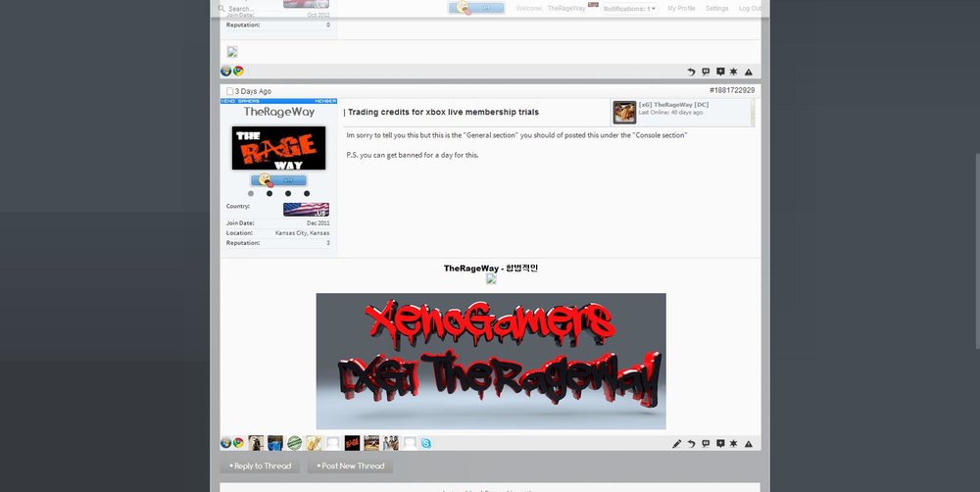Click Log Out in the header
980x492 pixels.
pos(750,9)
